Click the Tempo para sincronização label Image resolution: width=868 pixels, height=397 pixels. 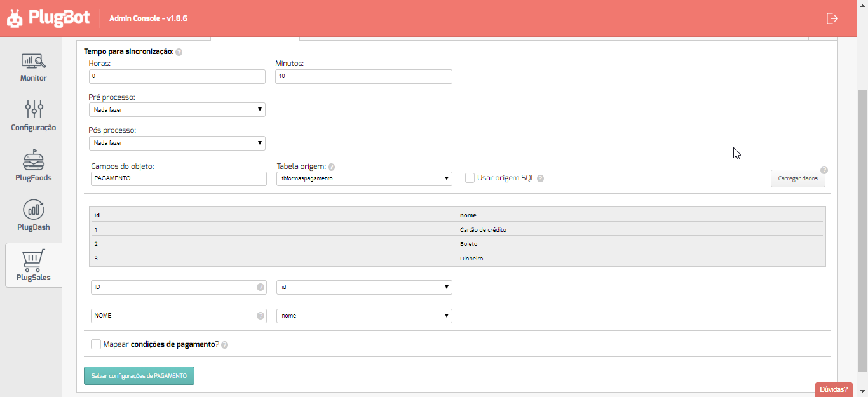128,51
